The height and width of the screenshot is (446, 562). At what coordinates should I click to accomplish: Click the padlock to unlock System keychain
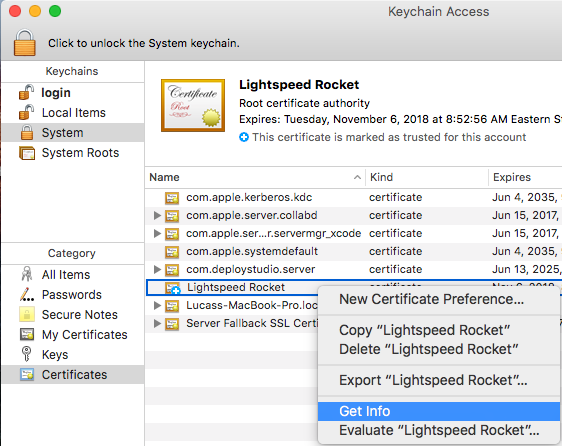pyautogui.click(x=25, y=43)
